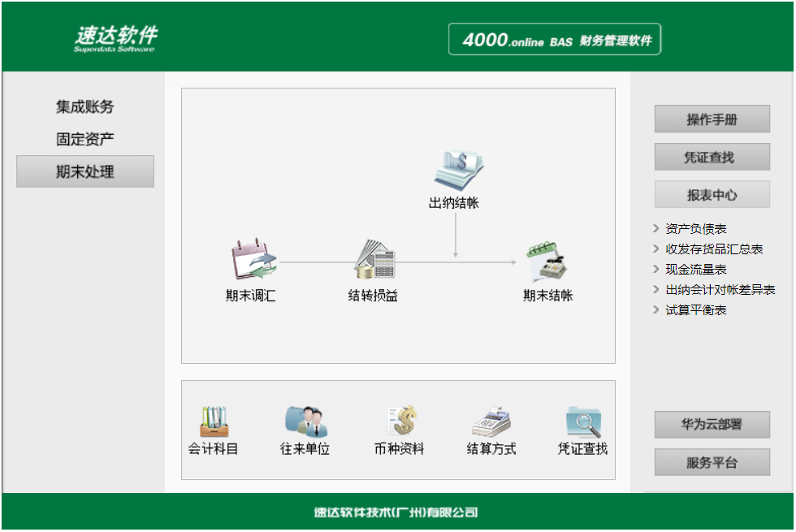
Task: Select the 期末处理 module tab
Action: [84, 171]
